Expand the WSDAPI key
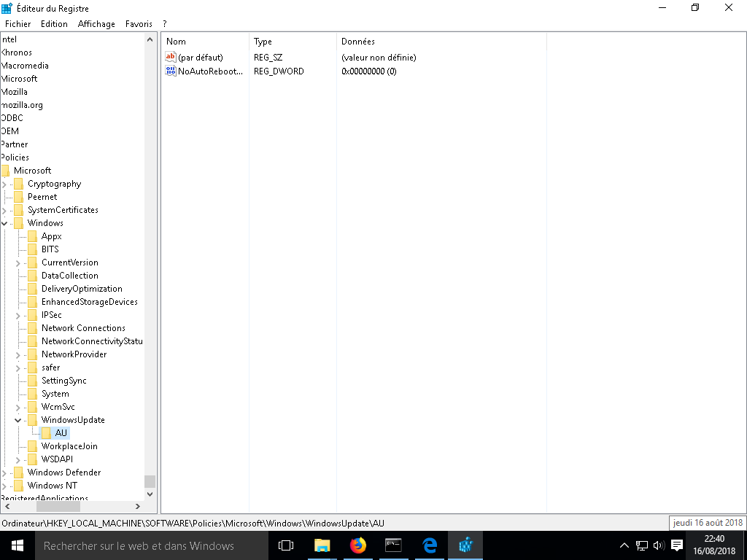 coord(18,459)
